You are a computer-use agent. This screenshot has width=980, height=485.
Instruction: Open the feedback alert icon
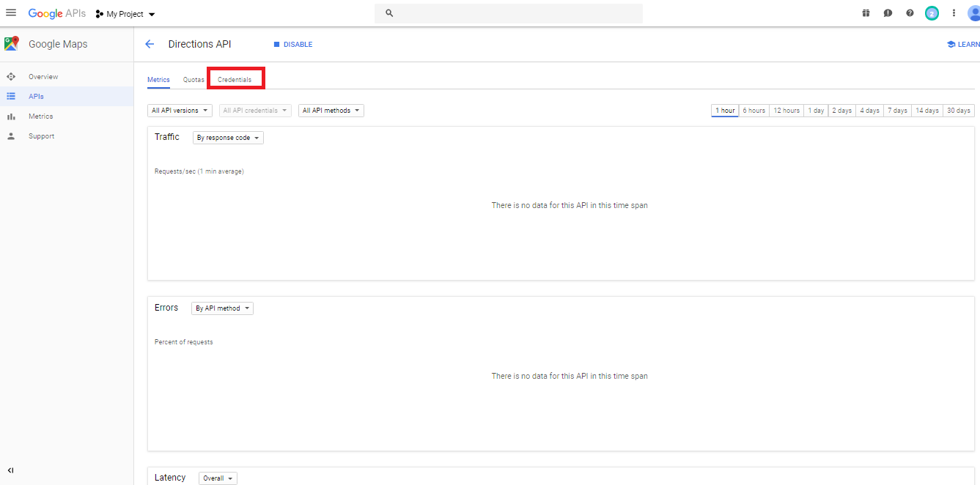point(888,13)
